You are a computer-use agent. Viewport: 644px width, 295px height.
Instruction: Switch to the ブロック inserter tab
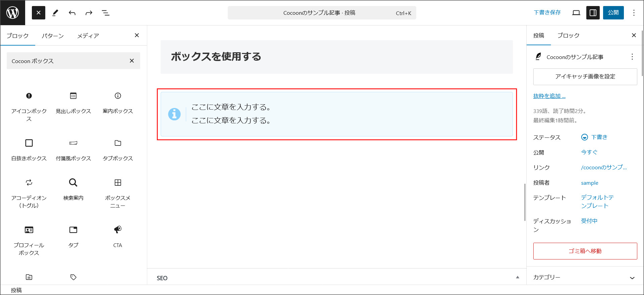click(17, 36)
